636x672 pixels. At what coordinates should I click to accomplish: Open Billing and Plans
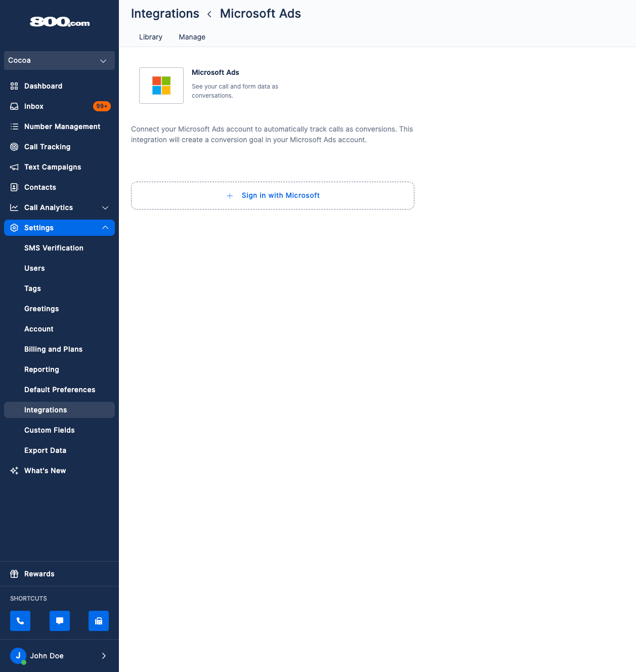59,349
